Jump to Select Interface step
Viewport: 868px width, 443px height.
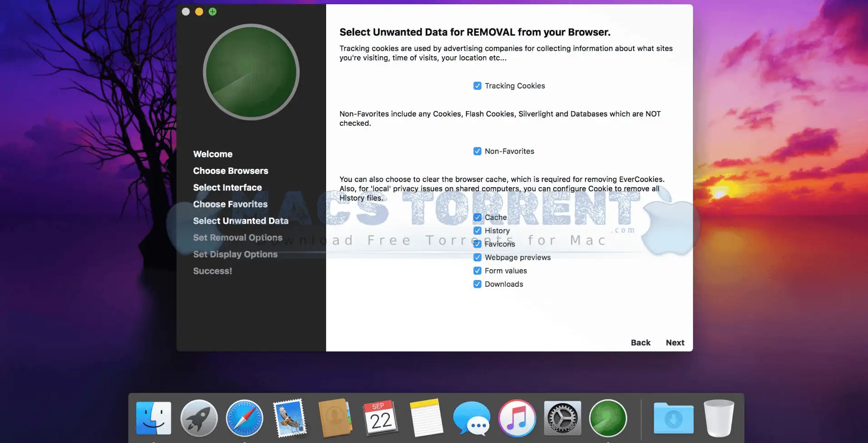coord(227,187)
